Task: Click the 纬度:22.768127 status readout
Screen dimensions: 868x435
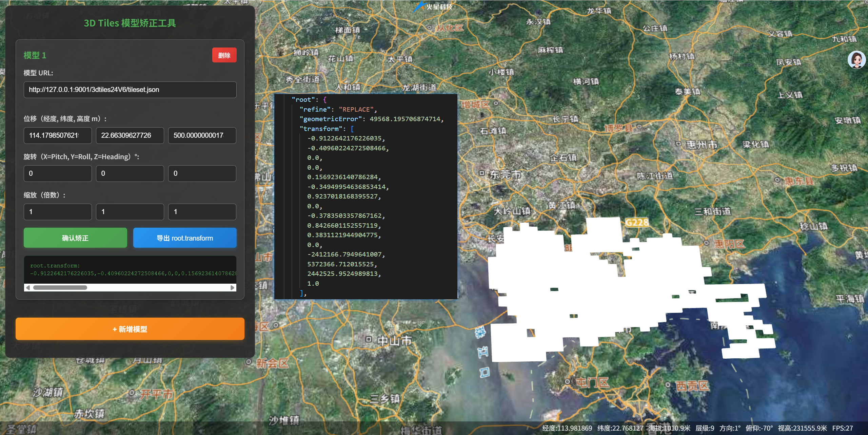Action: (620, 428)
